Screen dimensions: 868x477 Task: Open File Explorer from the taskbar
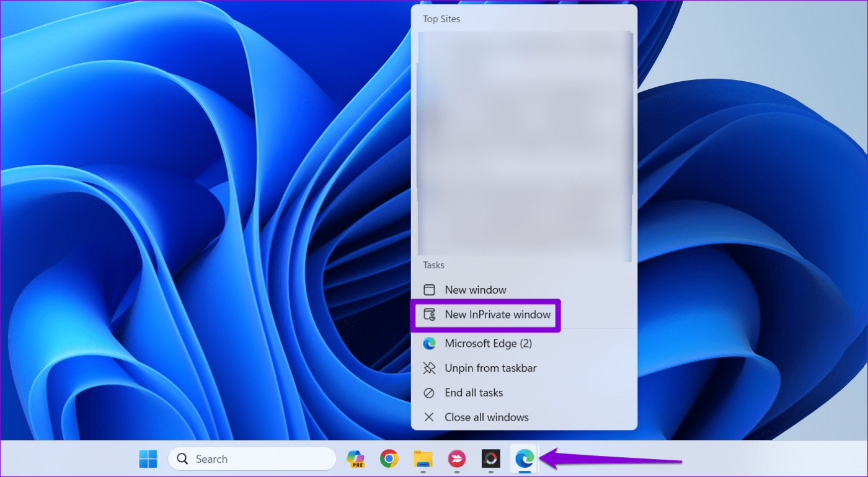423,459
